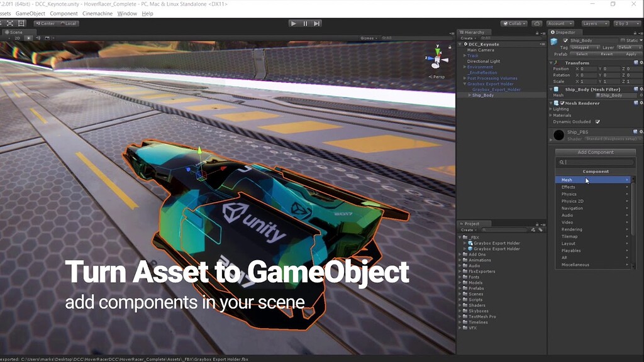Click the Transform component settings gear icon

pyautogui.click(x=641, y=62)
